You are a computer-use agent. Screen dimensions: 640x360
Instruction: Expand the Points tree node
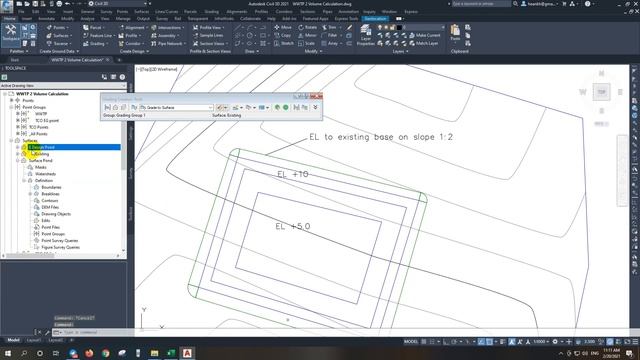coord(11,100)
